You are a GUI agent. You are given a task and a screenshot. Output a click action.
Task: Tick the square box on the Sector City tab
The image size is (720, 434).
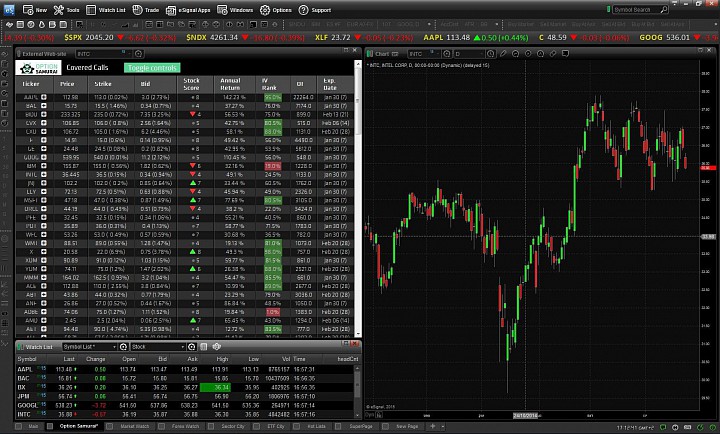211,426
